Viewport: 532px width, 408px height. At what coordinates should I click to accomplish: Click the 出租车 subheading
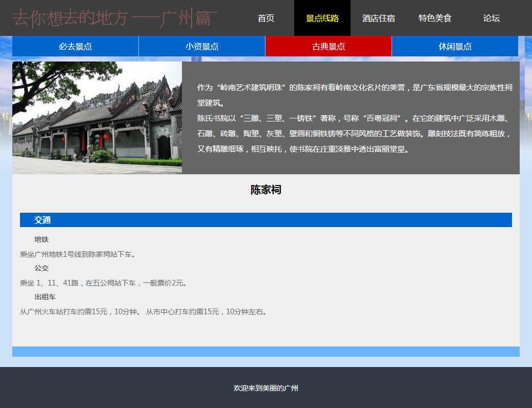(x=45, y=297)
